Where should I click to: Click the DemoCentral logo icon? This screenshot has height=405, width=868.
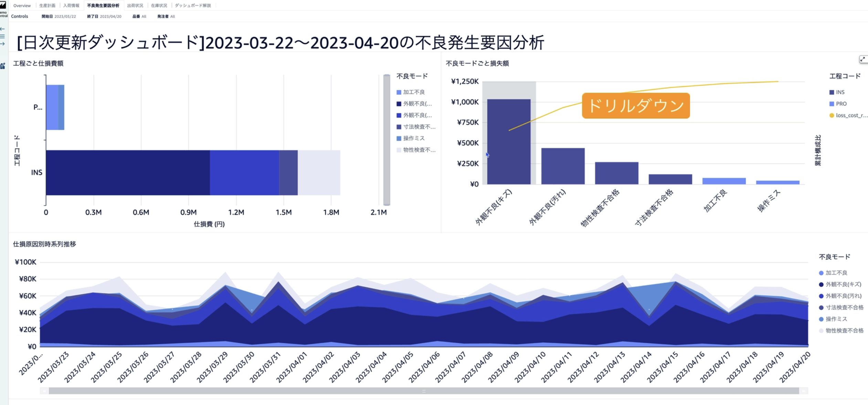3,5
